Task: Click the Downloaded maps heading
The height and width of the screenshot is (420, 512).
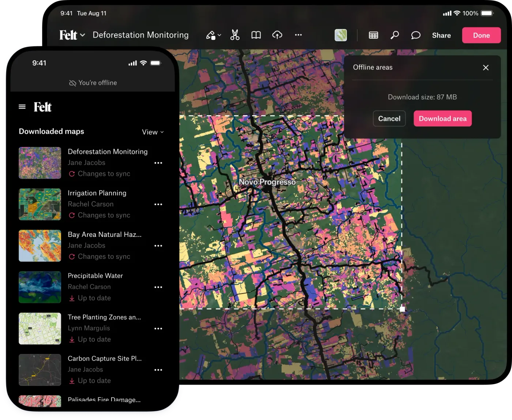Action: (52, 131)
